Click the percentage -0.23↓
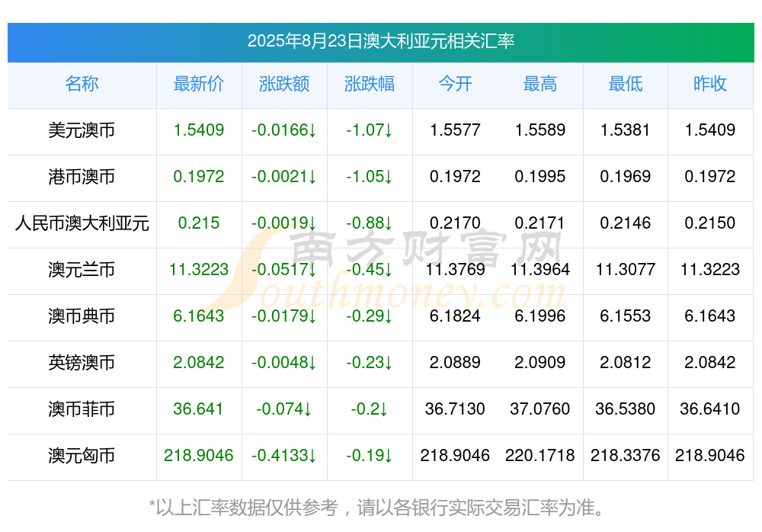Image resolution: width=762 pixels, height=532 pixels. (x=370, y=363)
